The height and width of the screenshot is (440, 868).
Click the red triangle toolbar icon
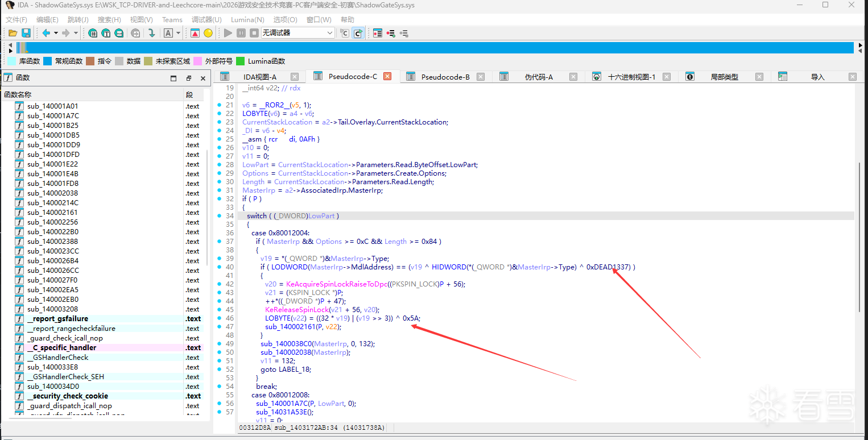(195, 33)
